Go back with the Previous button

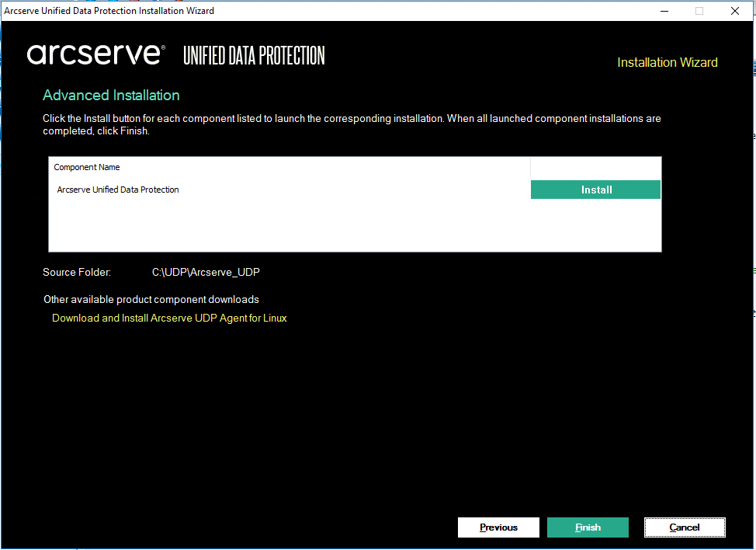click(x=498, y=527)
